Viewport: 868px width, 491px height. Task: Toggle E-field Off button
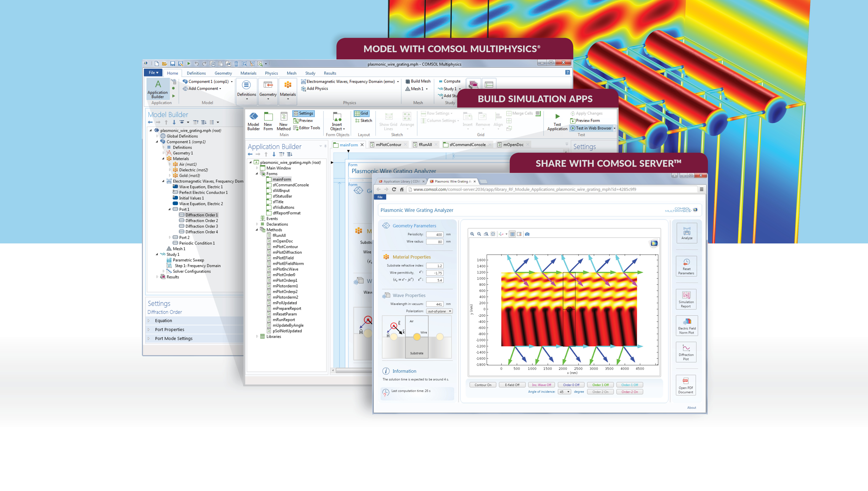tap(512, 385)
